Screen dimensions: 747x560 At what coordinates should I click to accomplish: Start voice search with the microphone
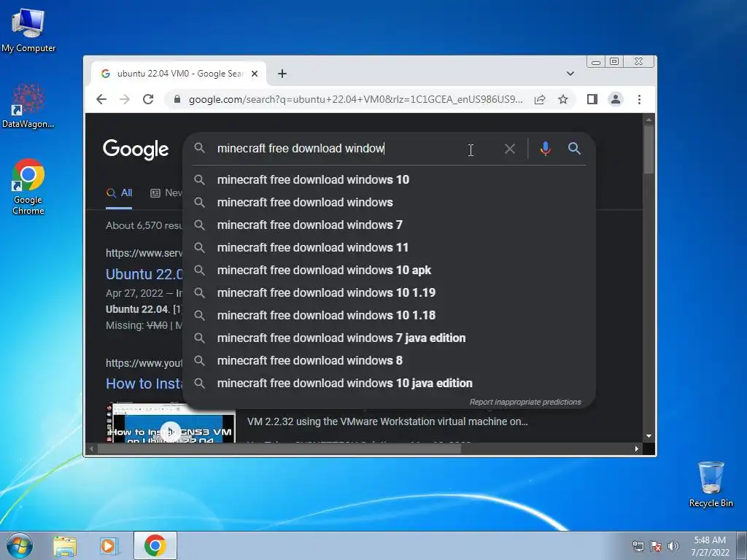[546, 149]
